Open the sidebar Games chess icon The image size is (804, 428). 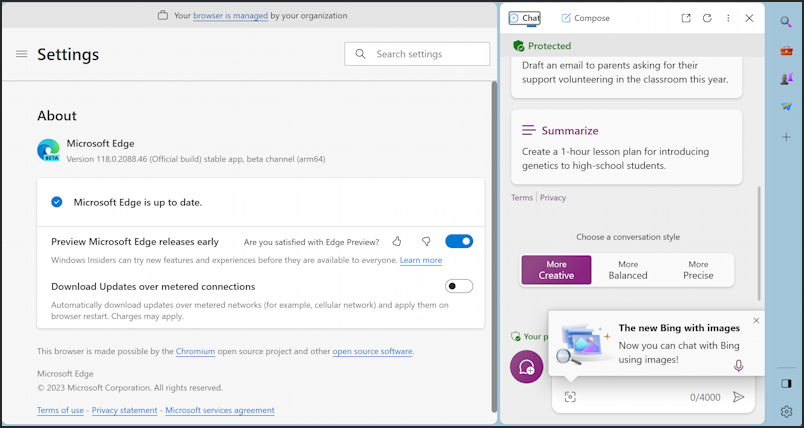point(786,78)
